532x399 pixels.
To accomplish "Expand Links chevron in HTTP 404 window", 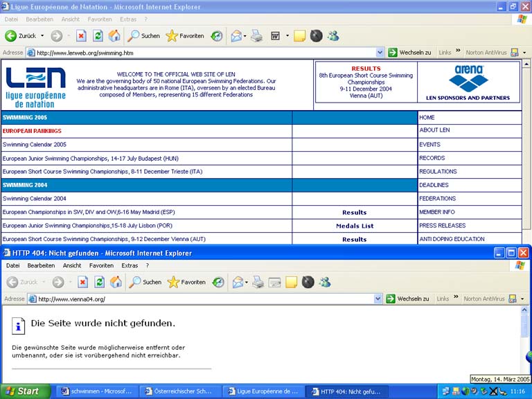I will (456, 296).
